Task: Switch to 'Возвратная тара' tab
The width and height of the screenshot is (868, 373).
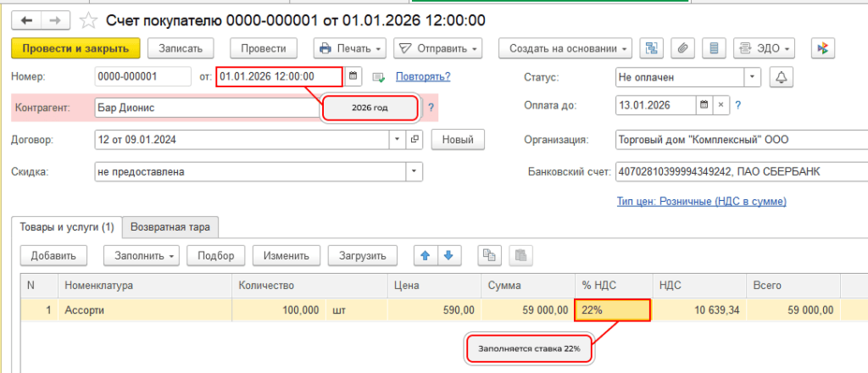Action: (x=171, y=226)
